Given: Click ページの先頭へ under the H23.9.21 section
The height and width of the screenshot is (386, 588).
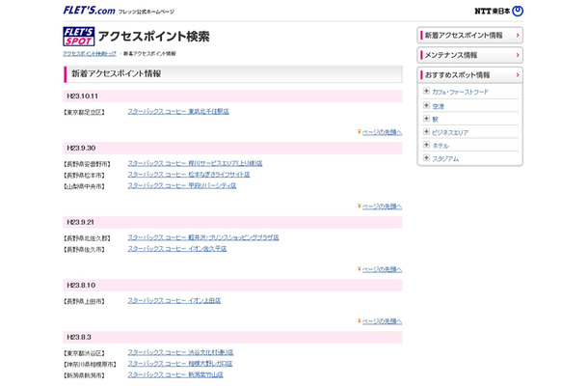Looking at the screenshot, I should pos(382,269).
